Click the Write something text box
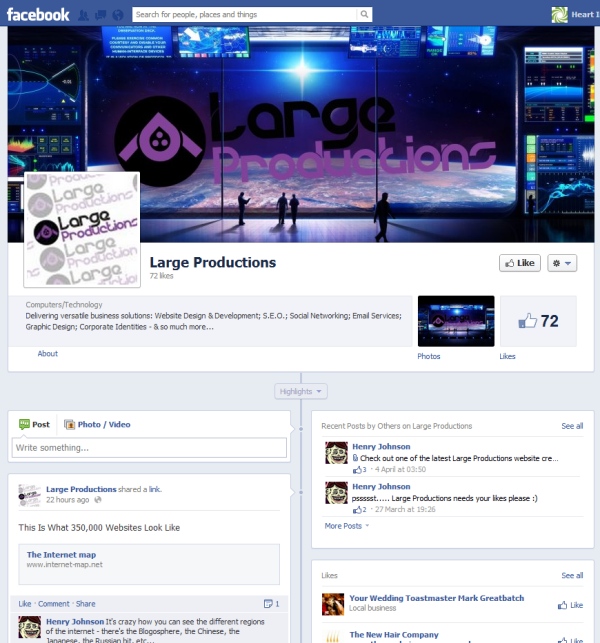This screenshot has width=600, height=643. [150, 448]
